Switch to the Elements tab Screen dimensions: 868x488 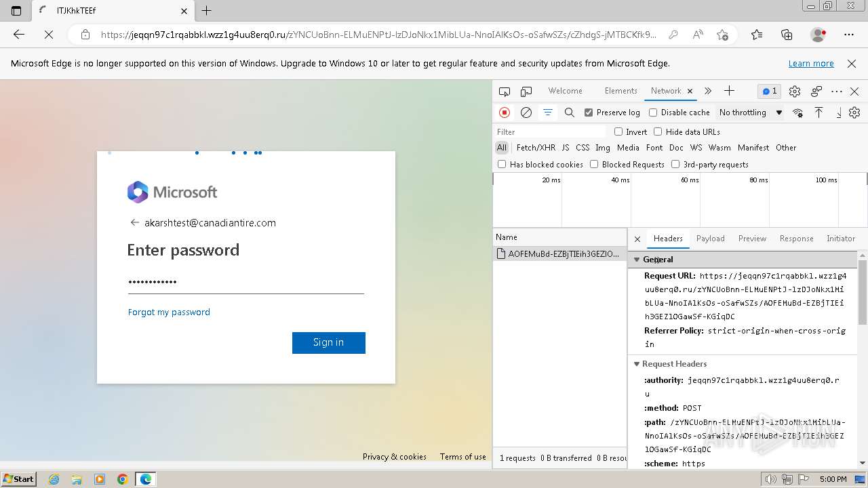click(x=620, y=91)
